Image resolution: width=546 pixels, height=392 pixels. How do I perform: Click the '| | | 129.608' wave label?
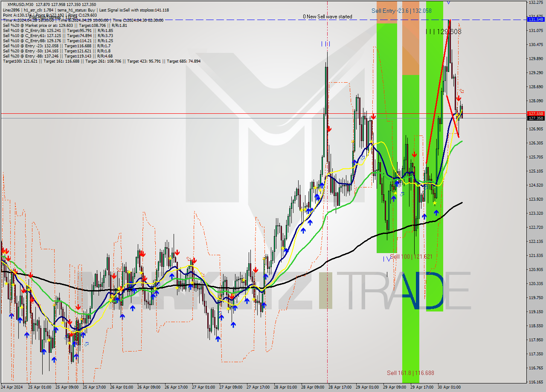click(x=444, y=32)
